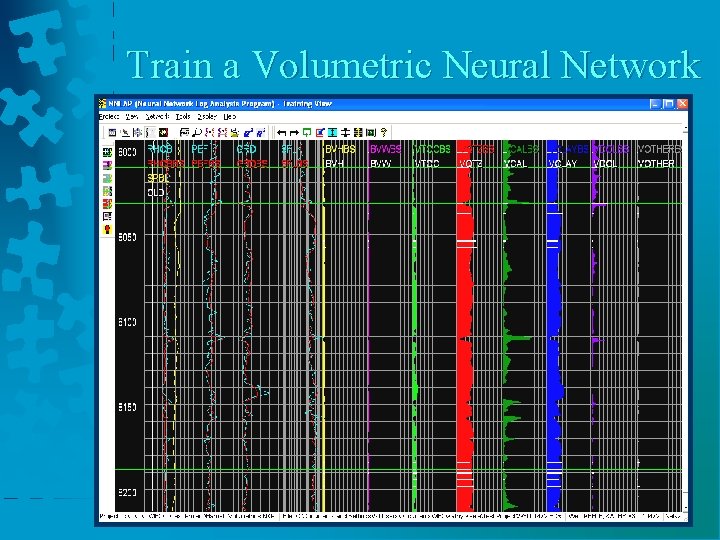Click the yellow-black tracks toolbar icon
720x540 pixels.
[358, 133]
